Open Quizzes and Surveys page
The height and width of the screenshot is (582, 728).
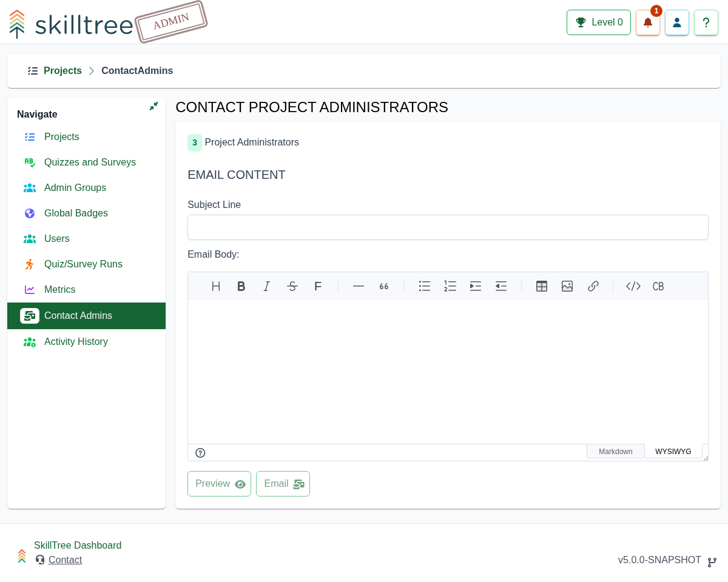coord(86,162)
